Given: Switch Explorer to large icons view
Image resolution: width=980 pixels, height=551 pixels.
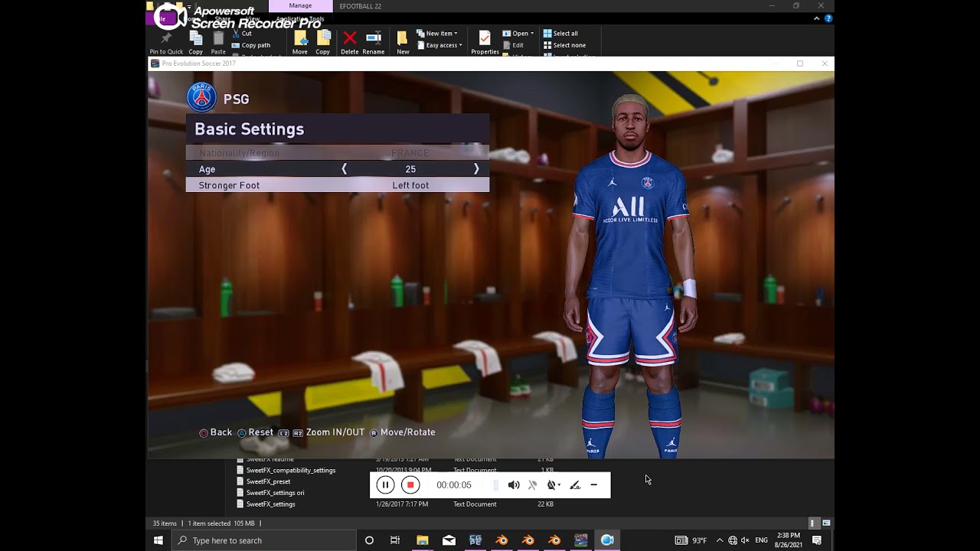Looking at the screenshot, I should tap(826, 523).
